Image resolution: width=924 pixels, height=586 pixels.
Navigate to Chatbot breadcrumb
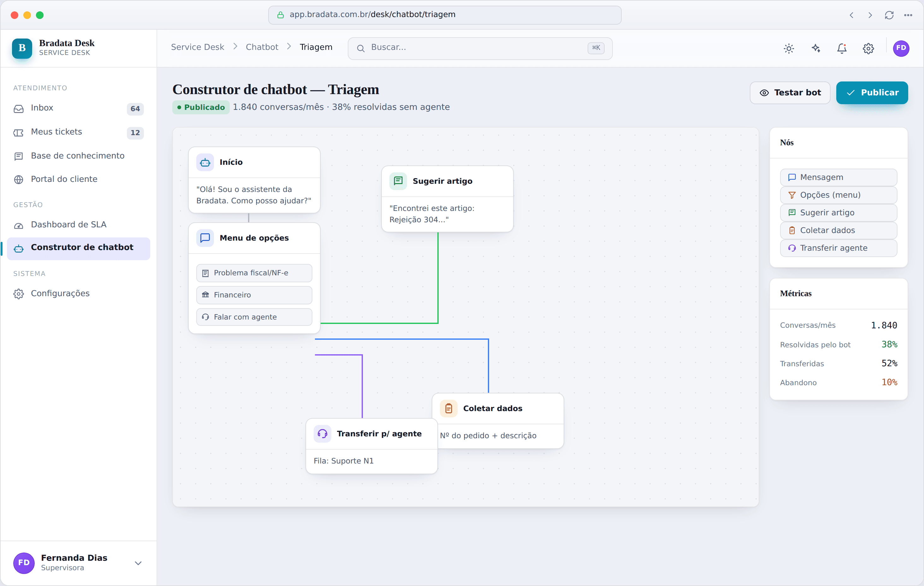262,47
